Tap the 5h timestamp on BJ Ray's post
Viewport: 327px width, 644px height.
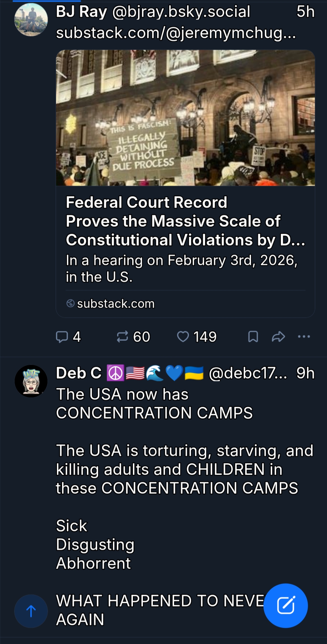(x=305, y=12)
